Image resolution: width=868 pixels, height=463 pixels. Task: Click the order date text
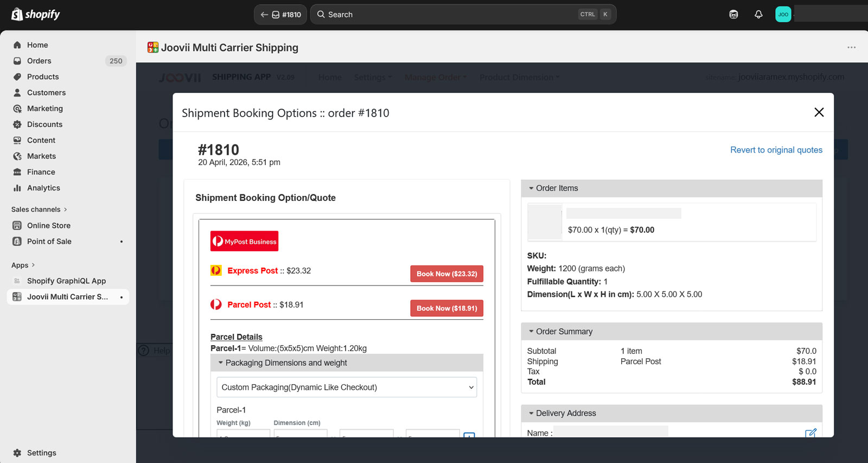pyautogui.click(x=239, y=162)
